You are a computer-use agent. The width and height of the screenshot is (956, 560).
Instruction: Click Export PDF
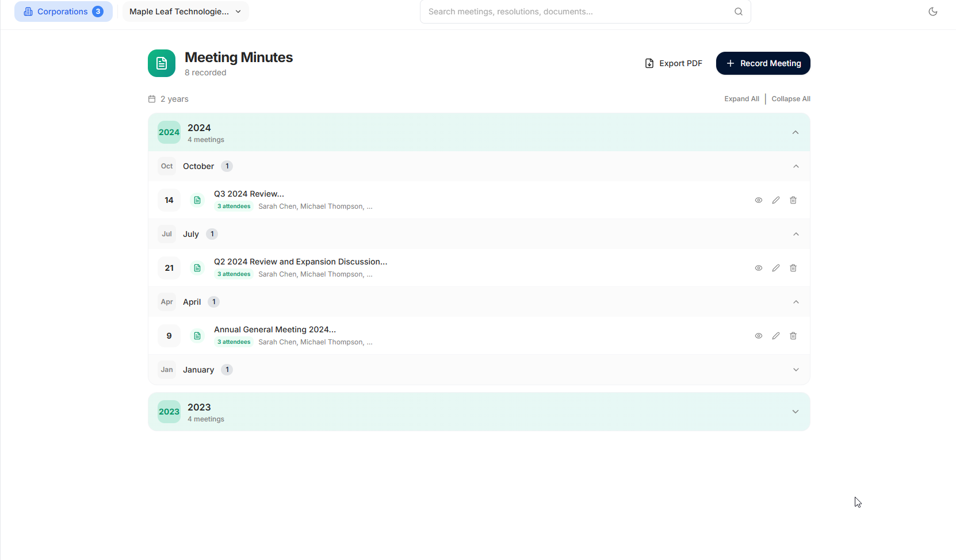pyautogui.click(x=674, y=63)
